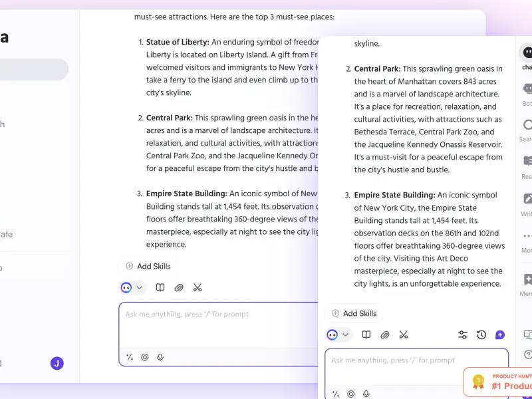This screenshot has height=399, width=532.
Task: Click 'Statue of Liberty:' heading in main window
Action: pyautogui.click(x=178, y=42)
